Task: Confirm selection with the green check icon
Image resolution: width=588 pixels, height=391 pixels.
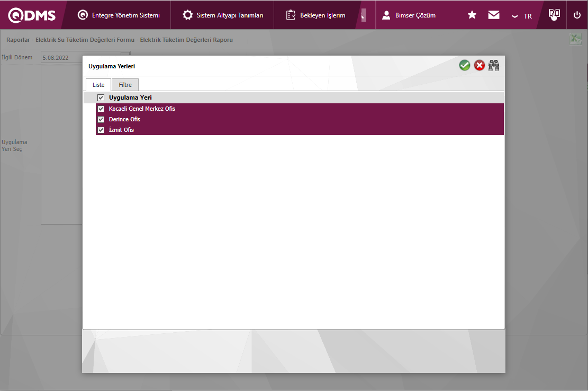Action: 465,65
